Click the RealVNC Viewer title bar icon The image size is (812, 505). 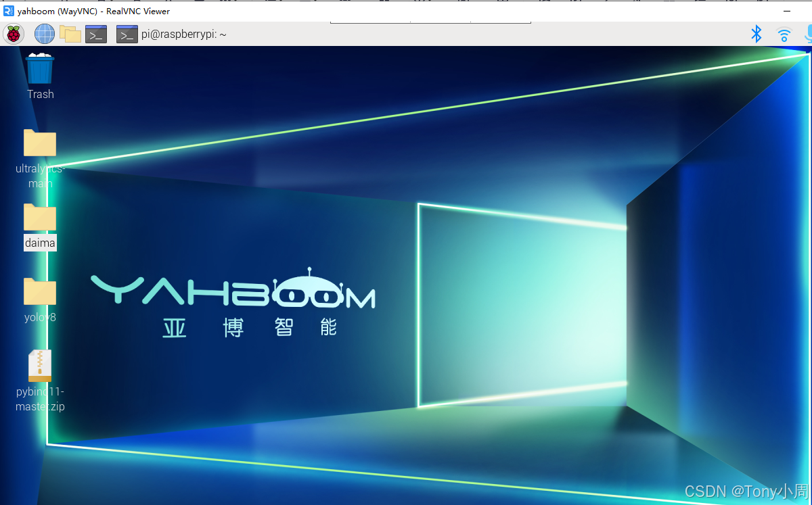(9, 11)
